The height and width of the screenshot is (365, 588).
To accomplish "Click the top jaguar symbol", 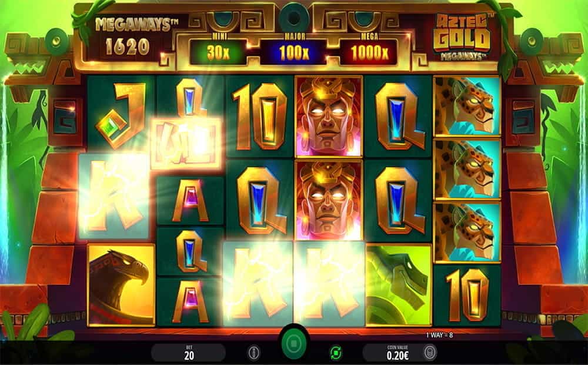I will click(467, 105).
